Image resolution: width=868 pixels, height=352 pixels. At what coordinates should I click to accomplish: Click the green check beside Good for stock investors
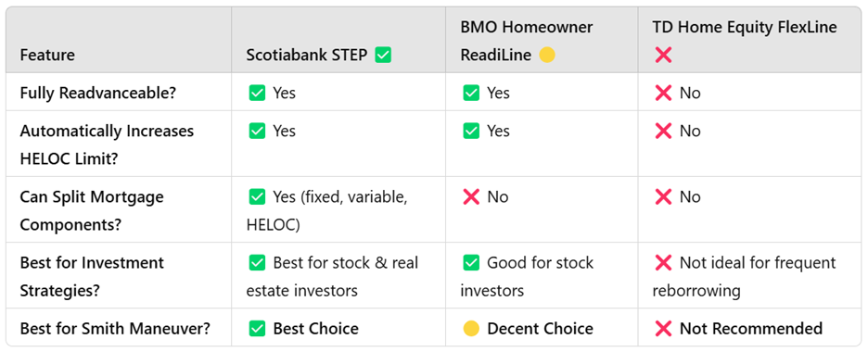[x=471, y=263]
